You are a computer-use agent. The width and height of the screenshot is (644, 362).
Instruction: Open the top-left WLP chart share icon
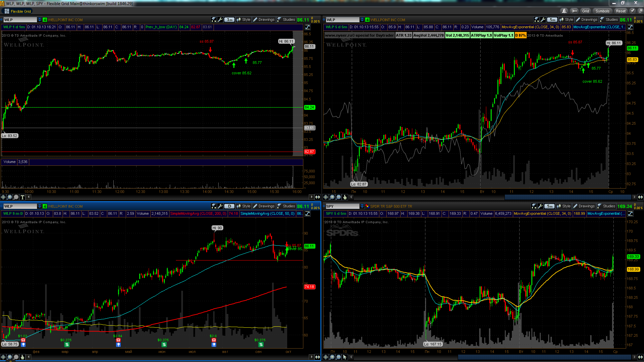pos(214,20)
